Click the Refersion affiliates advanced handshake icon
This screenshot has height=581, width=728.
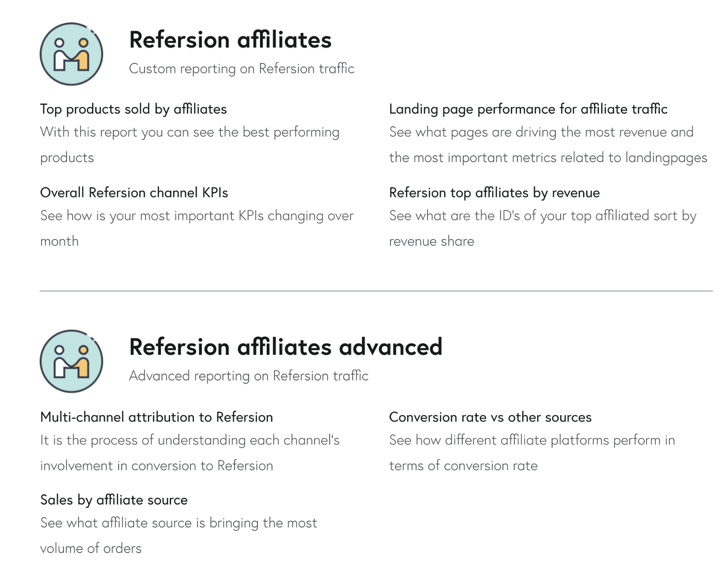pyautogui.click(x=71, y=361)
